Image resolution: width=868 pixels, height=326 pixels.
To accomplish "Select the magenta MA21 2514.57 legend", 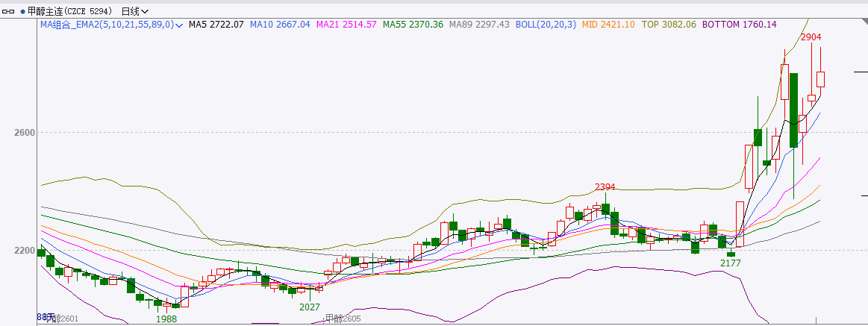I will 346,25.
